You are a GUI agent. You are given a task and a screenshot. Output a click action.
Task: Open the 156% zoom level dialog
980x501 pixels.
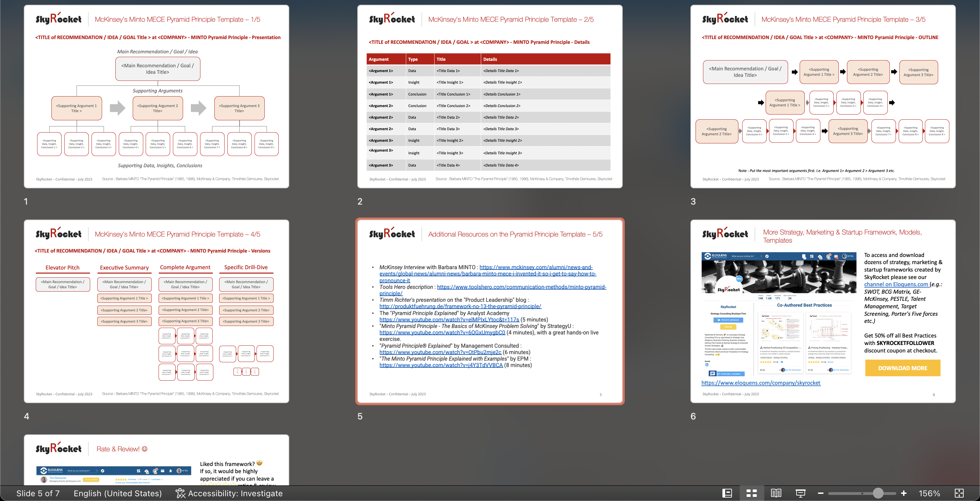click(929, 494)
